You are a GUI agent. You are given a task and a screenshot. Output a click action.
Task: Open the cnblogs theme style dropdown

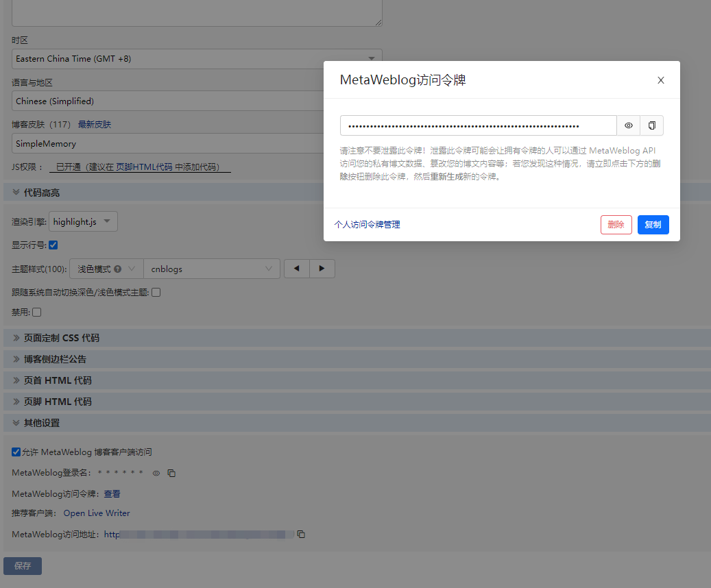coord(212,269)
